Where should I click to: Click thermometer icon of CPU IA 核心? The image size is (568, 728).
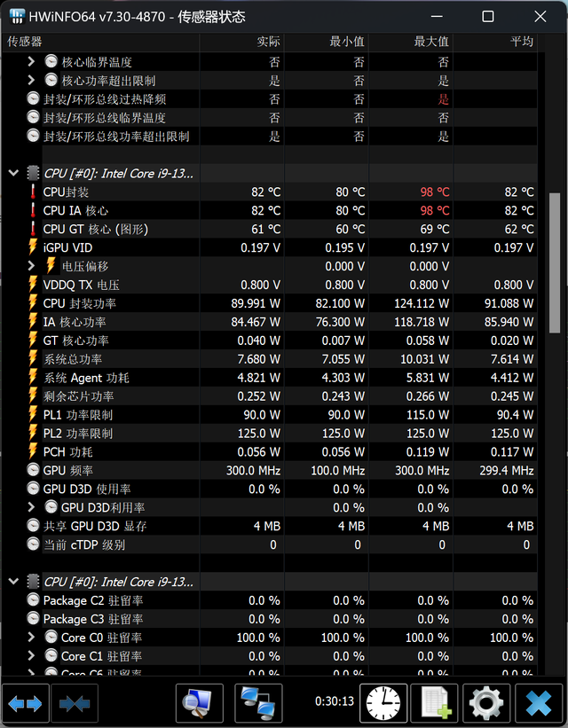[33, 210]
